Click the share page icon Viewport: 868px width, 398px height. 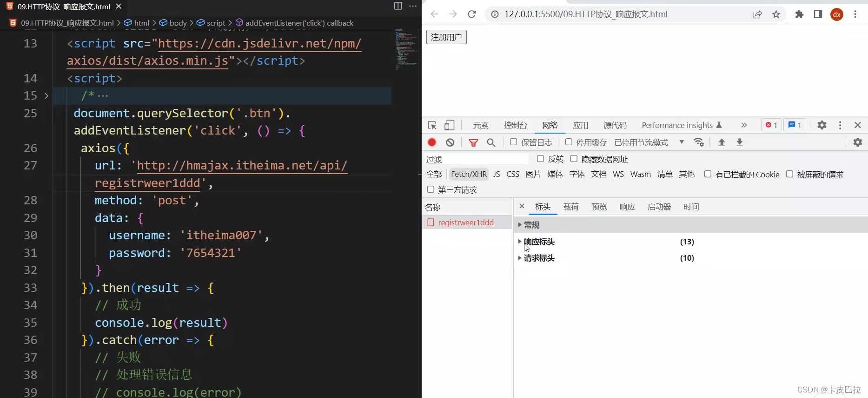pyautogui.click(x=758, y=14)
